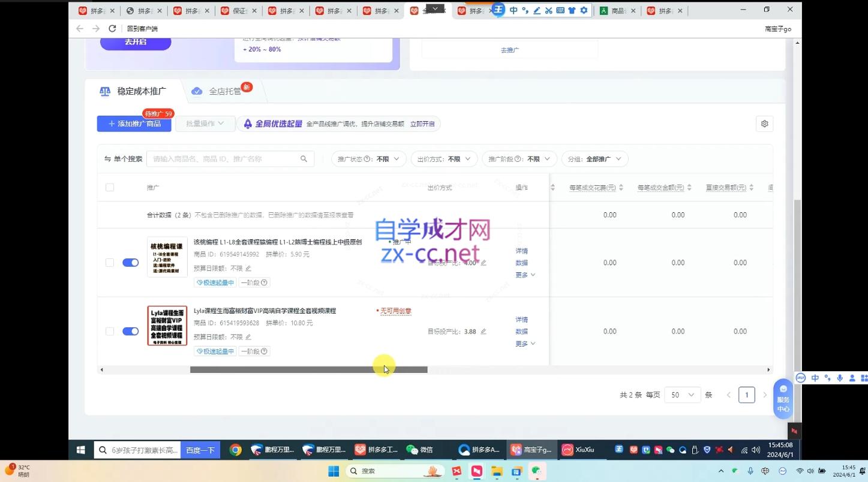This screenshot has width=868, height=482.
Task: Toggle promotion switch for Lyla课程 product
Action: [x=130, y=332]
